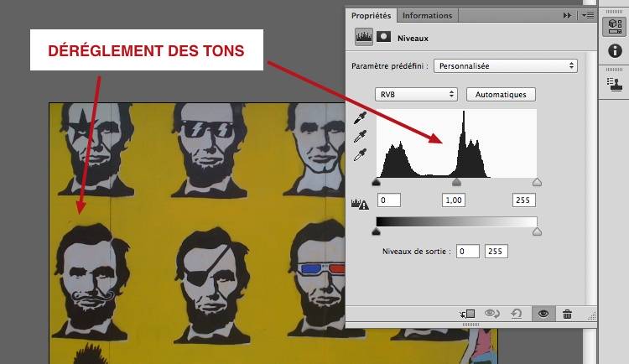Click the shadow input field showing 0

pyautogui.click(x=388, y=200)
